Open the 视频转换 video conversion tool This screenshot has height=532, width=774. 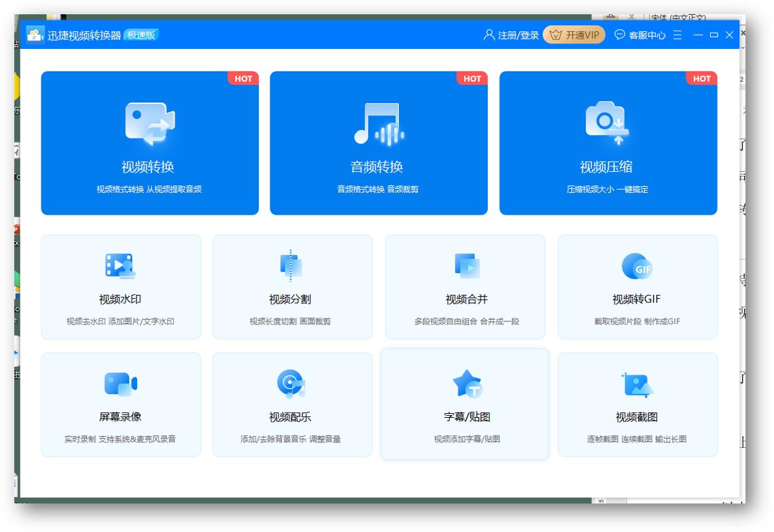tap(149, 143)
